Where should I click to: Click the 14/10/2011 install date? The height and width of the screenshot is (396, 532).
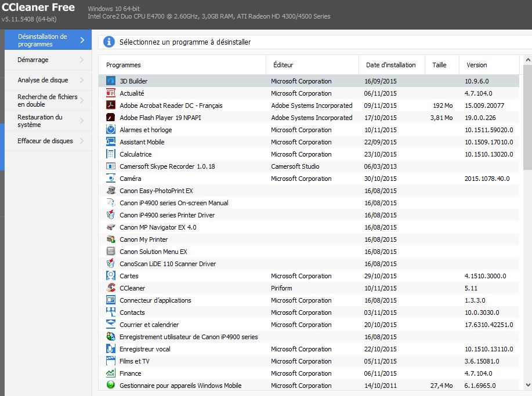381,386
